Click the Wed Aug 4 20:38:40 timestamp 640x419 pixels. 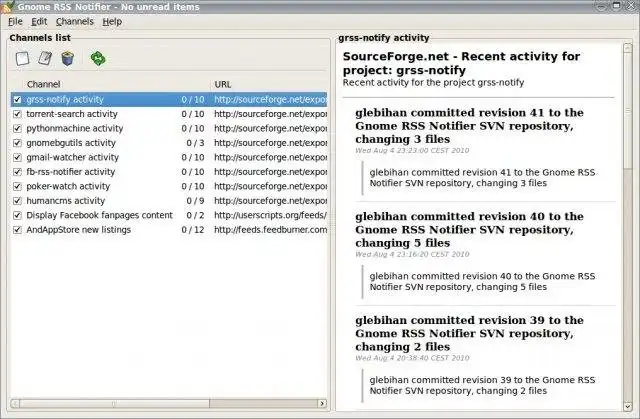[412, 358]
